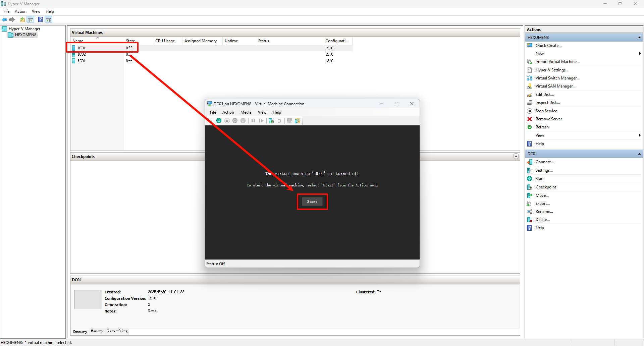Open the View menu of Hyper-V Manager
The image size is (644, 346).
36,11
